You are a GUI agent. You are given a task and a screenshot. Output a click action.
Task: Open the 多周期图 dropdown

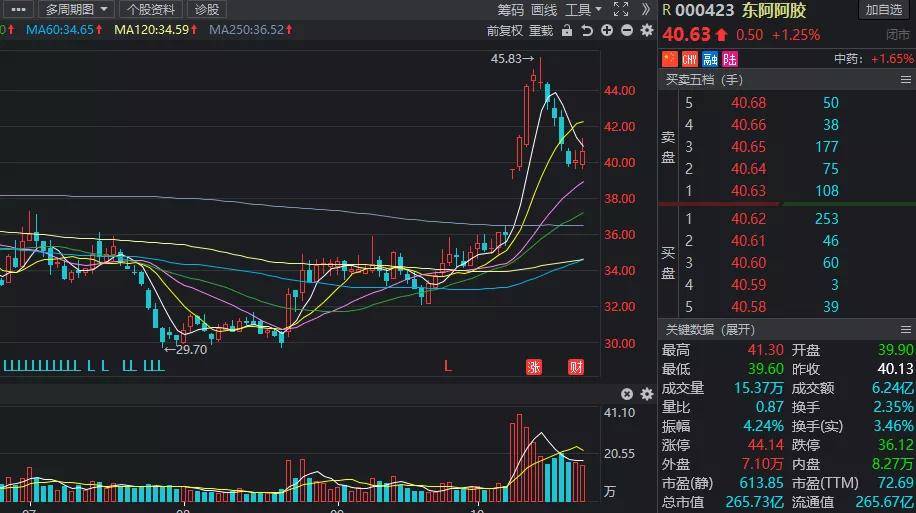tap(75, 9)
